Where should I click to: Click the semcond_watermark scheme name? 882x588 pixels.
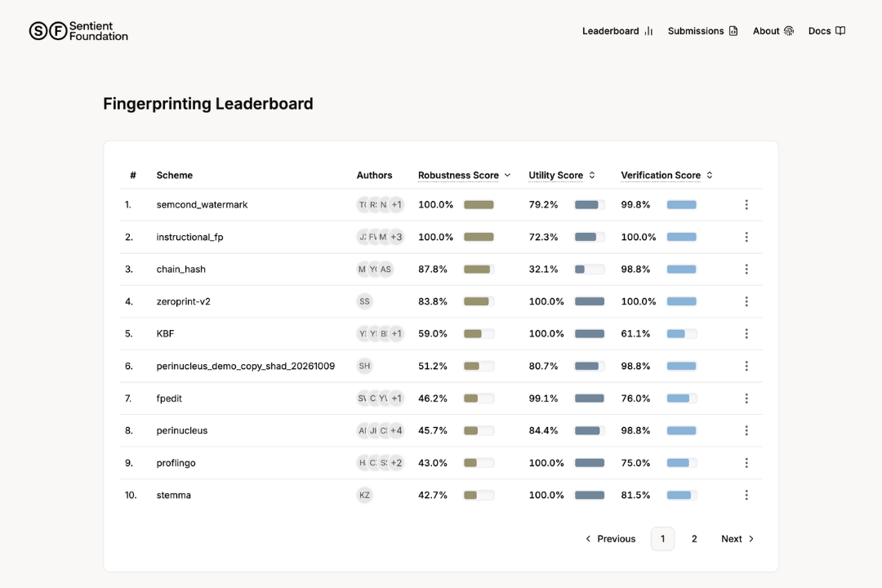pyautogui.click(x=202, y=205)
